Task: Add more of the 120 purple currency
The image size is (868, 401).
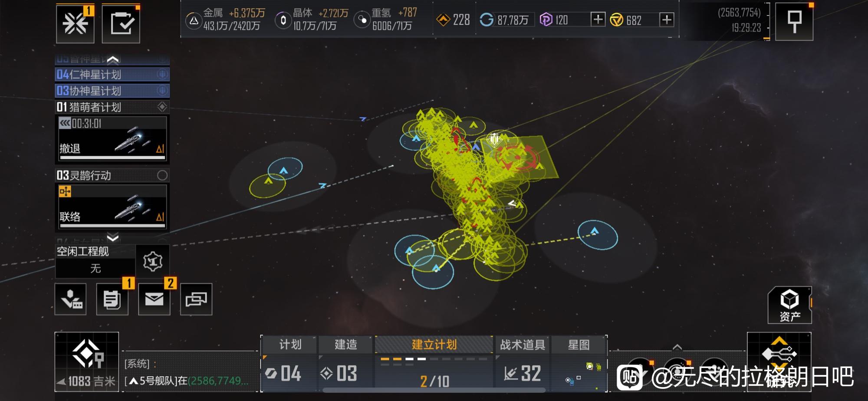Action: pos(598,20)
